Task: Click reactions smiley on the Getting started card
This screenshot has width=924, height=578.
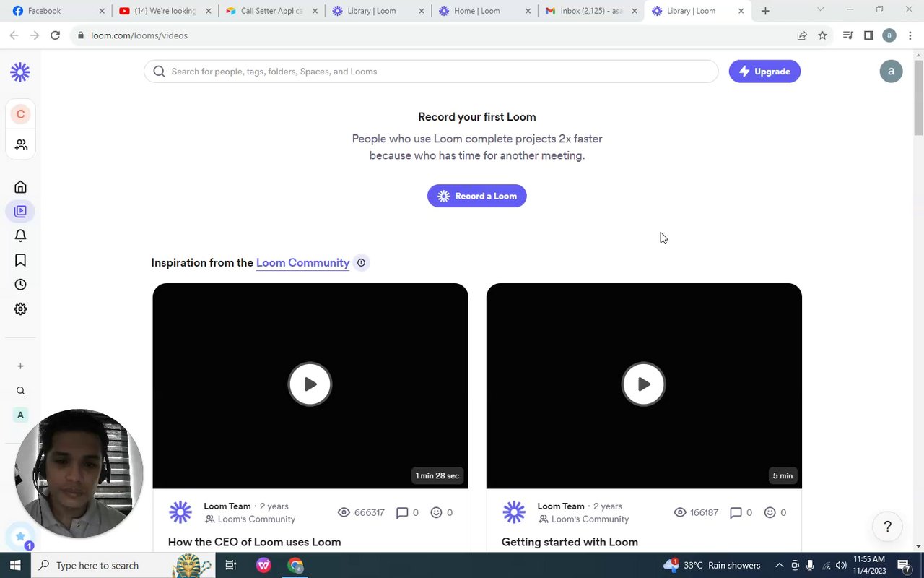Action: [770, 512]
